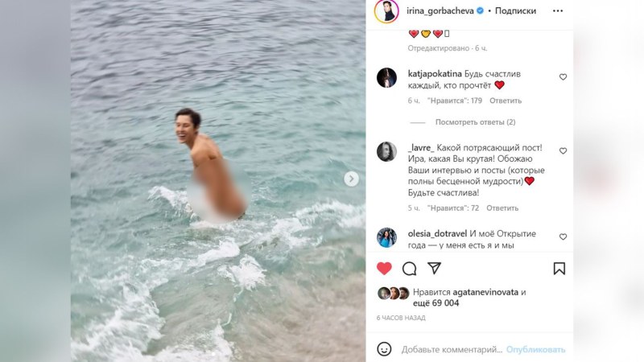
Task: Click the blue verified badge
Action: (x=480, y=11)
